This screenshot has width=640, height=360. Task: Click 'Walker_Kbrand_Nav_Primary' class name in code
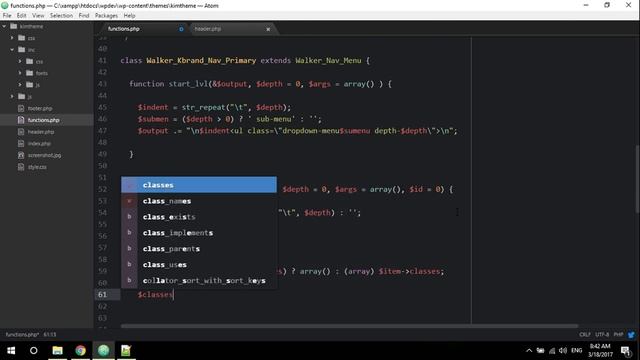point(201,60)
